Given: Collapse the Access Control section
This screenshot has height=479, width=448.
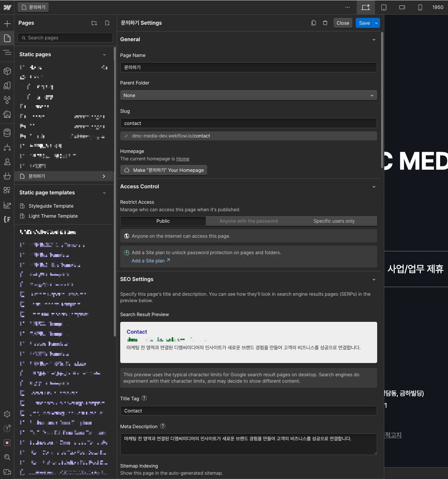Looking at the screenshot, I should click(x=374, y=187).
